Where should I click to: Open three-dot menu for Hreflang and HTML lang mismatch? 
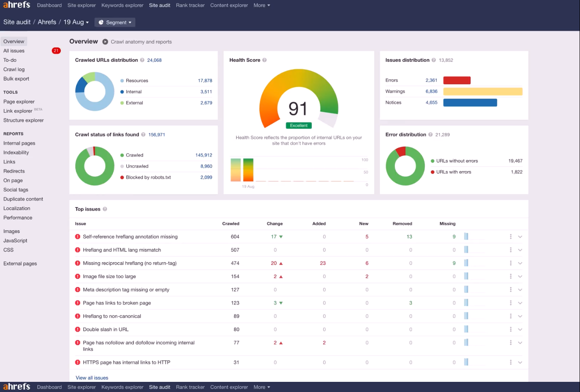(511, 250)
